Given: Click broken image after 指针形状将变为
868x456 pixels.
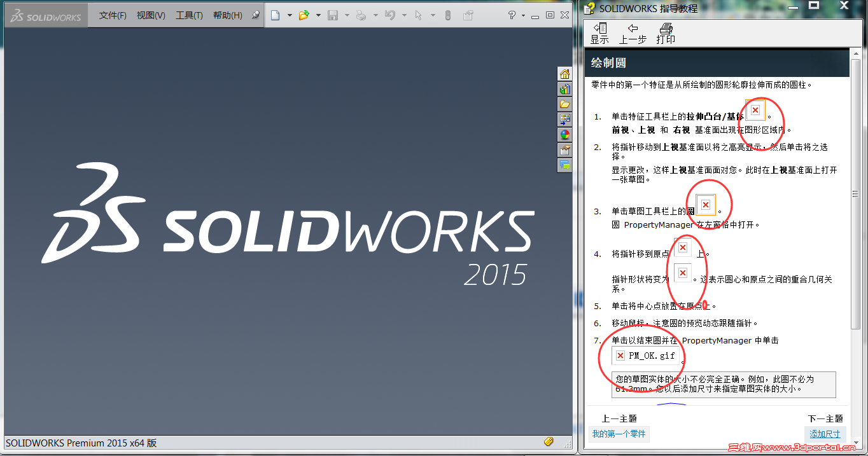Looking at the screenshot, I should point(683,273).
